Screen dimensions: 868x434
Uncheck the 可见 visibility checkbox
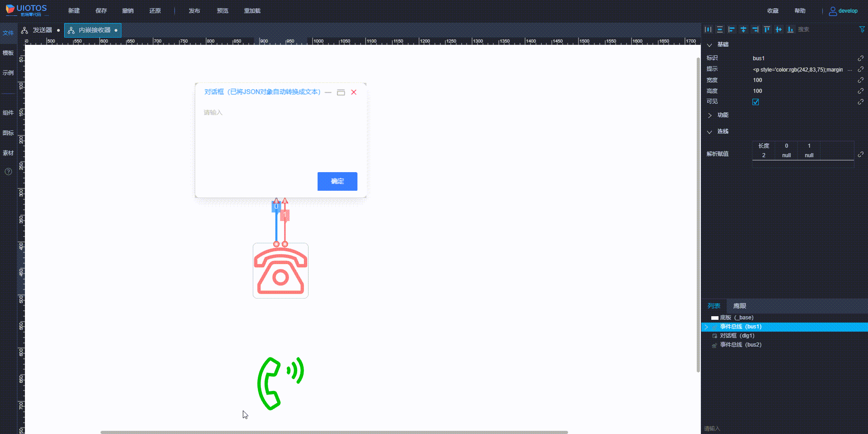click(x=756, y=102)
